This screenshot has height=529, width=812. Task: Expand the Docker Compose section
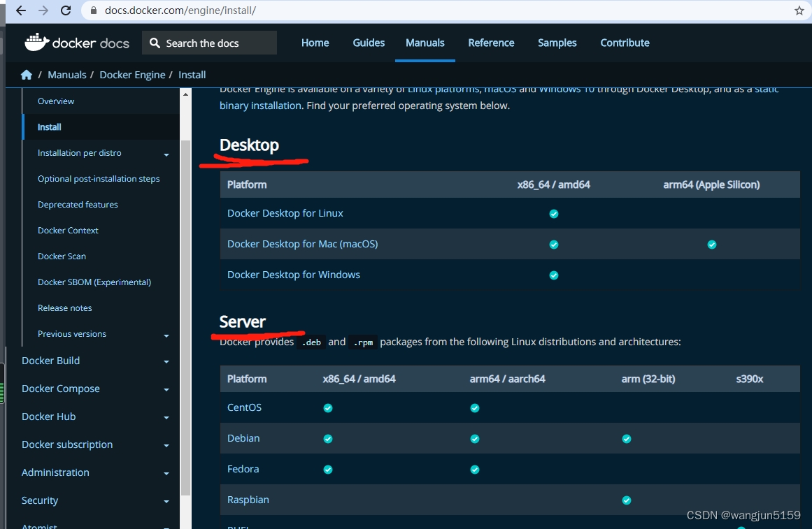(x=166, y=390)
